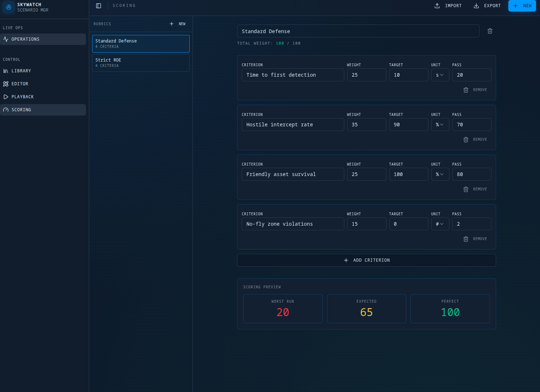Delete rubric via trash icon beside name

tap(490, 31)
